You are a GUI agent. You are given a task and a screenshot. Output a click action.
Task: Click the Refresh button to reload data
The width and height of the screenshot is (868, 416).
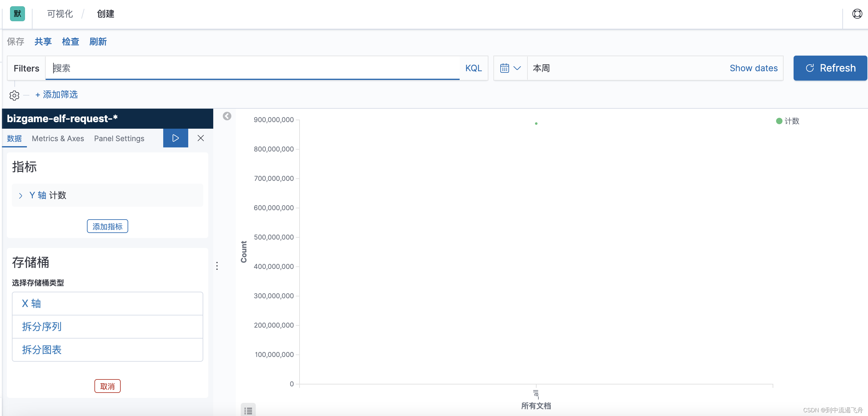[x=829, y=67]
